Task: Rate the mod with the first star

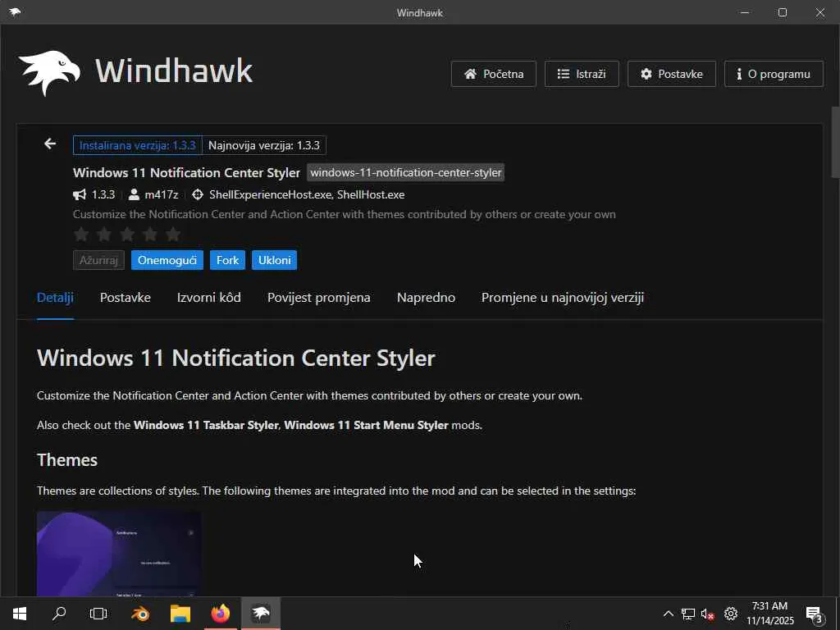Action: [x=81, y=234]
